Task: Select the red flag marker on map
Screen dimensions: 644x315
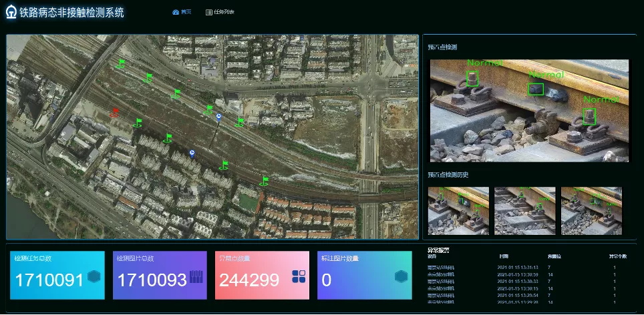Action: coord(115,112)
